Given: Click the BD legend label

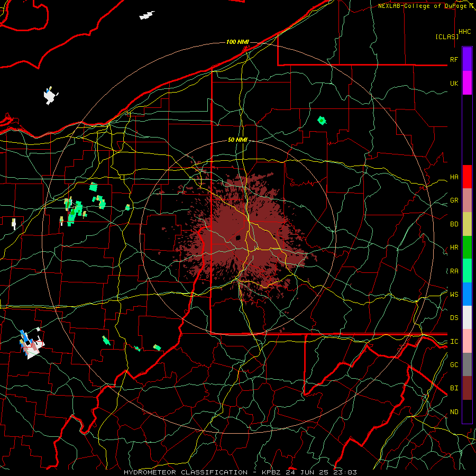Looking at the screenshot, I should point(454,224).
